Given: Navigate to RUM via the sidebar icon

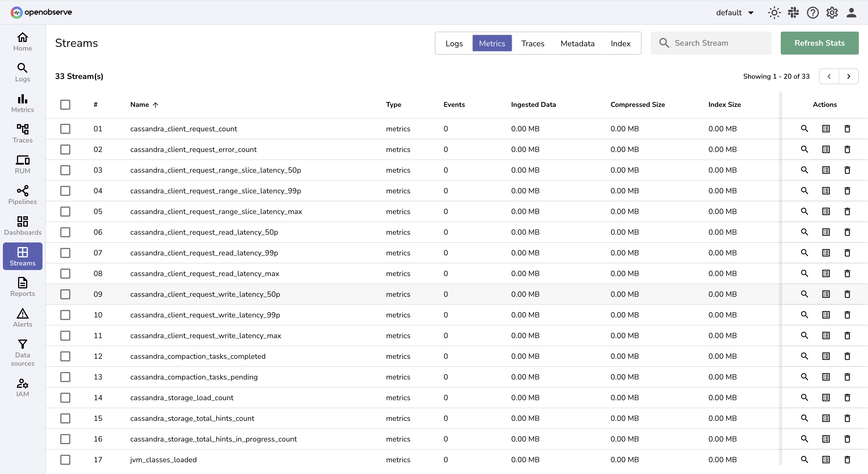Looking at the screenshot, I should (22, 164).
